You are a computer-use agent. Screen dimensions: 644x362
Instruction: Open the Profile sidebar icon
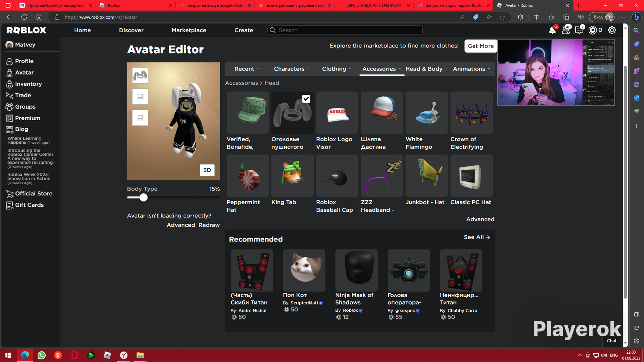click(9, 61)
